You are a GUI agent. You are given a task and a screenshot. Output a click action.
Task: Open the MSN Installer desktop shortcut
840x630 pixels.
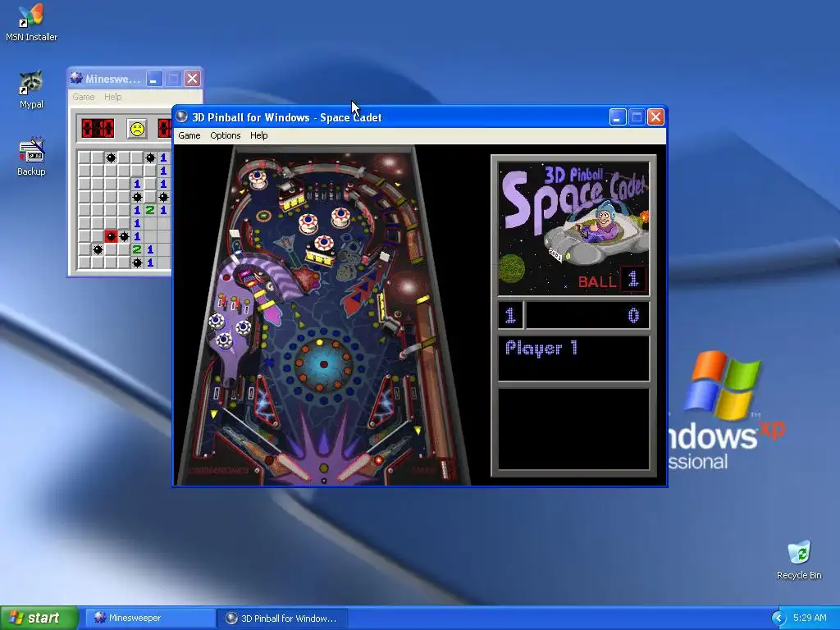(x=31, y=23)
